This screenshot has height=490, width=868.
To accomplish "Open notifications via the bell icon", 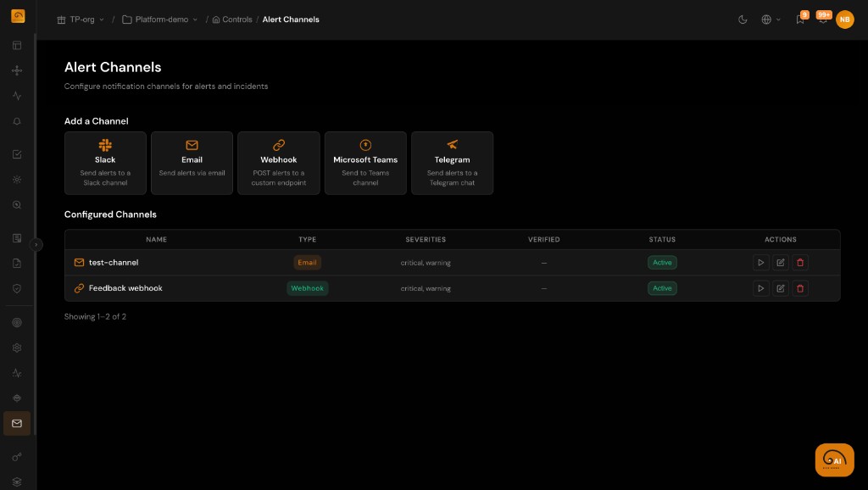I will tap(821, 19).
